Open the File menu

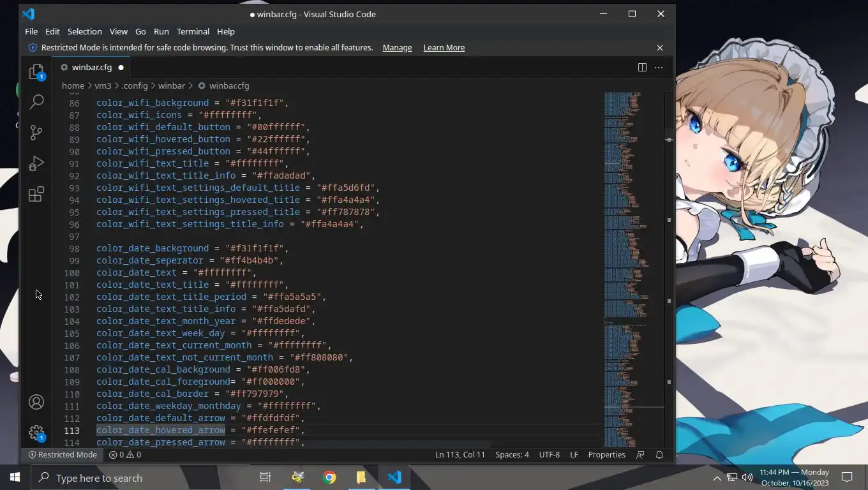(31, 31)
